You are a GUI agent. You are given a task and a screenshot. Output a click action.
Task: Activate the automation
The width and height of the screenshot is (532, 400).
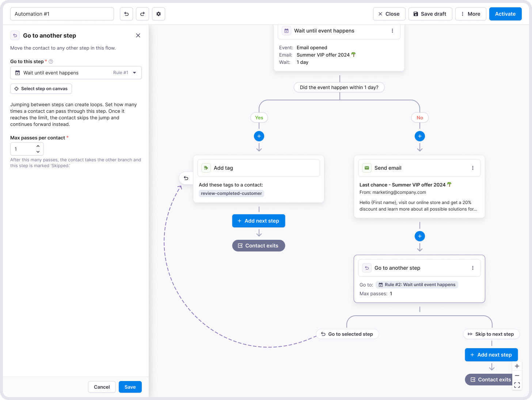pos(505,14)
